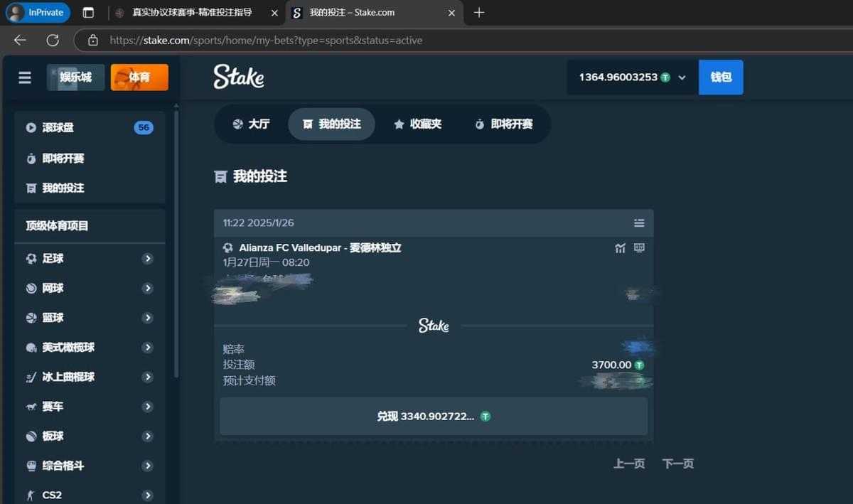Click the 赛车 racing icon
This screenshot has height=504, width=853.
pyautogui.click(x=31, y=407)
